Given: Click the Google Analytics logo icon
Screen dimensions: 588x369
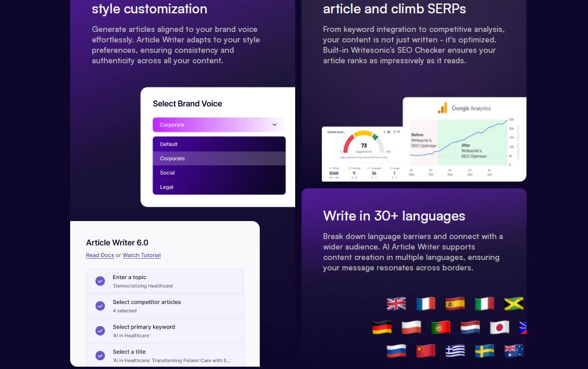Looking at the screenshot, I should [x=442, y=108].
